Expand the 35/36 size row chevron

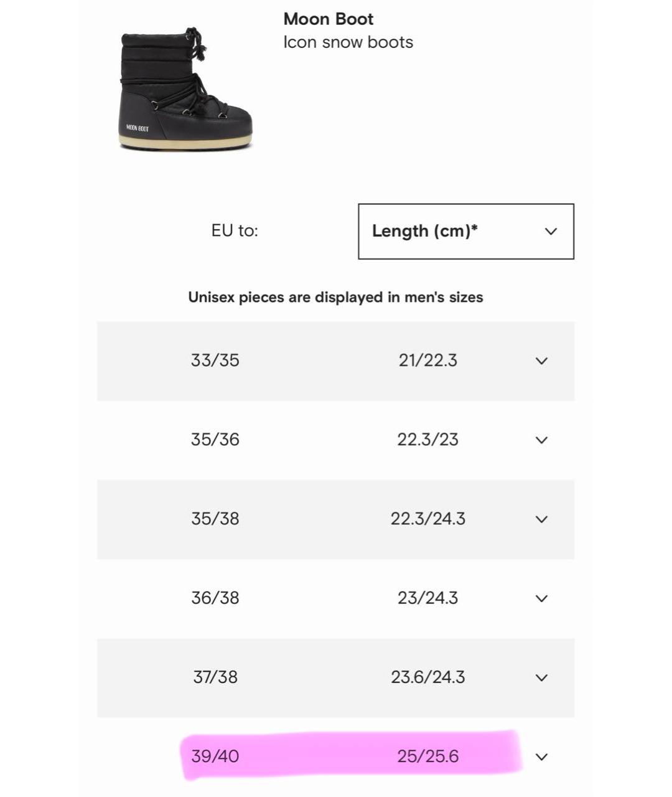[x=542, y=440]
